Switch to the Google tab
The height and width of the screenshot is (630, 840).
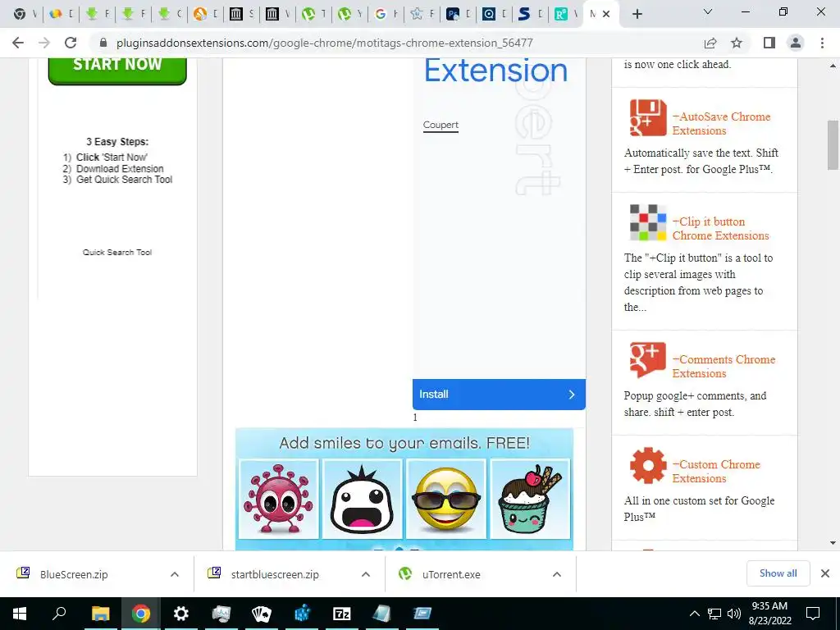coord(386,14)
